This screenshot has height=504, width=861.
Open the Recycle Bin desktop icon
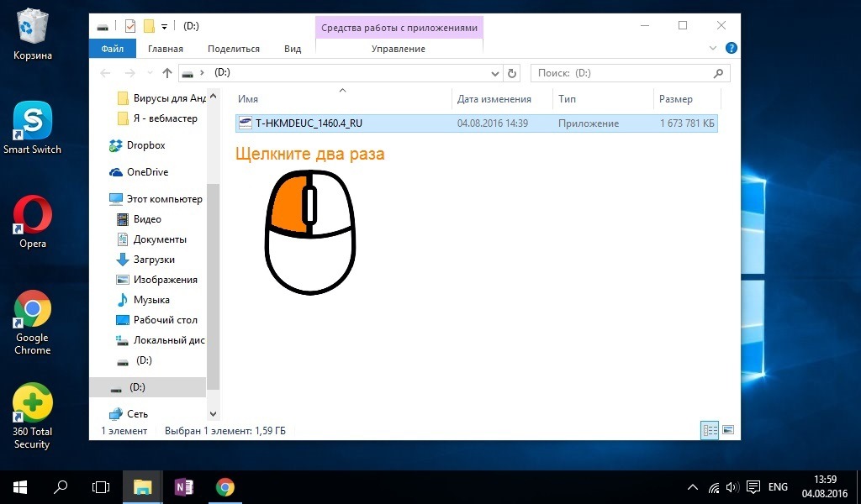(33, 34)
